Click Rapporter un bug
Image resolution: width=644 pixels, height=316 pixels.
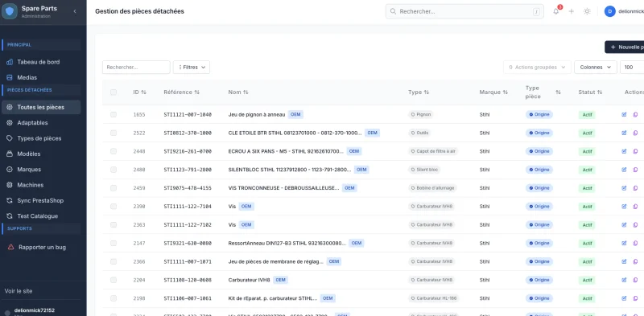coord(41,248)
